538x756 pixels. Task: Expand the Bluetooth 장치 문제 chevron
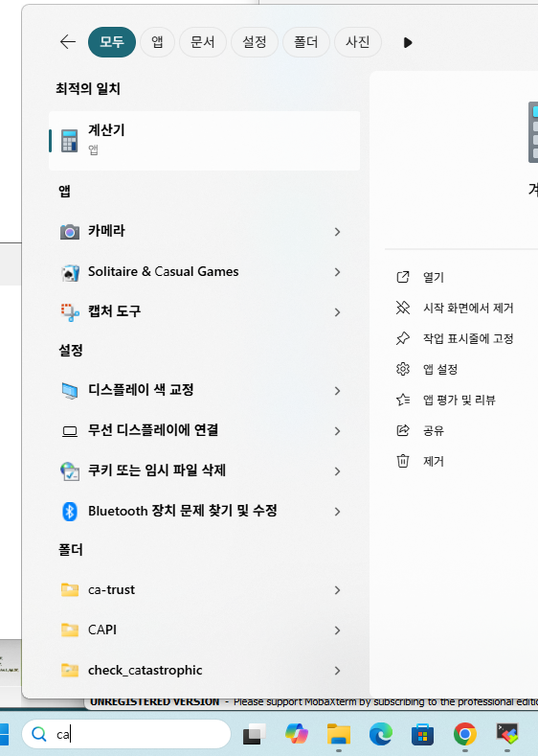click(x=337, y=512)
